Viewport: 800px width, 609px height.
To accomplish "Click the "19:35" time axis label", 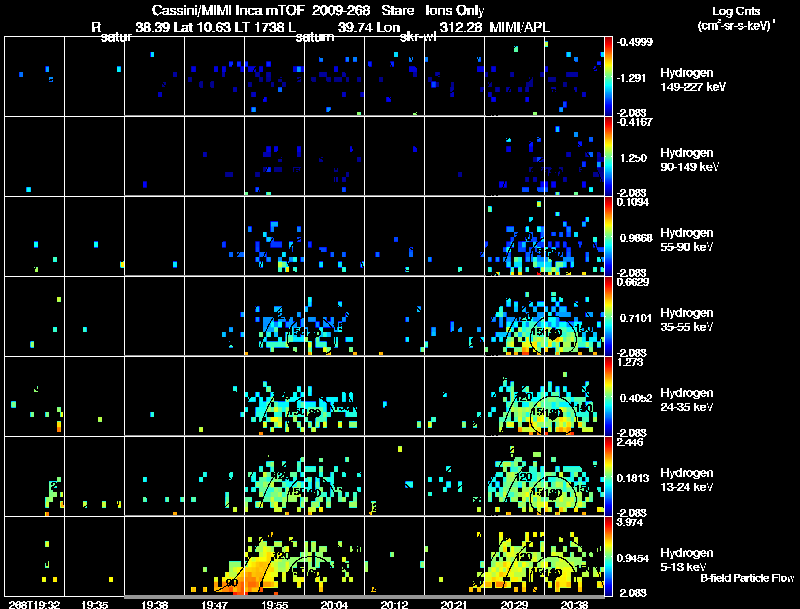I will tap(94, 604).
